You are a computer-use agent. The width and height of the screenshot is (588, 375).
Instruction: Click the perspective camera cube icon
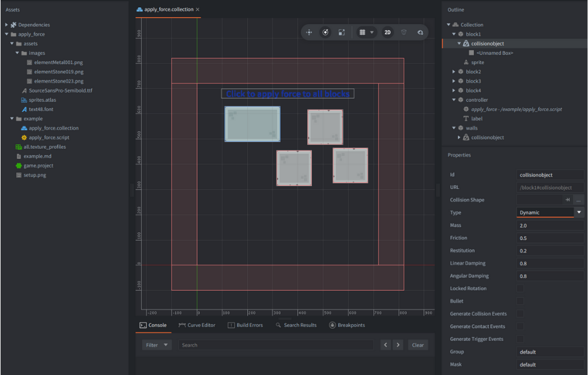pos(404,32)
